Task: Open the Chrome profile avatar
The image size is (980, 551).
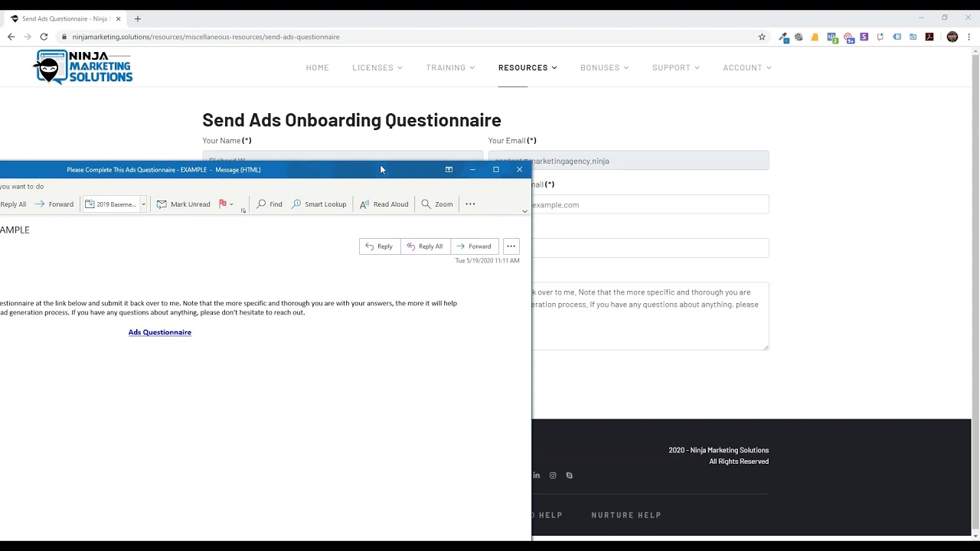Action: [x=952, y=37]
